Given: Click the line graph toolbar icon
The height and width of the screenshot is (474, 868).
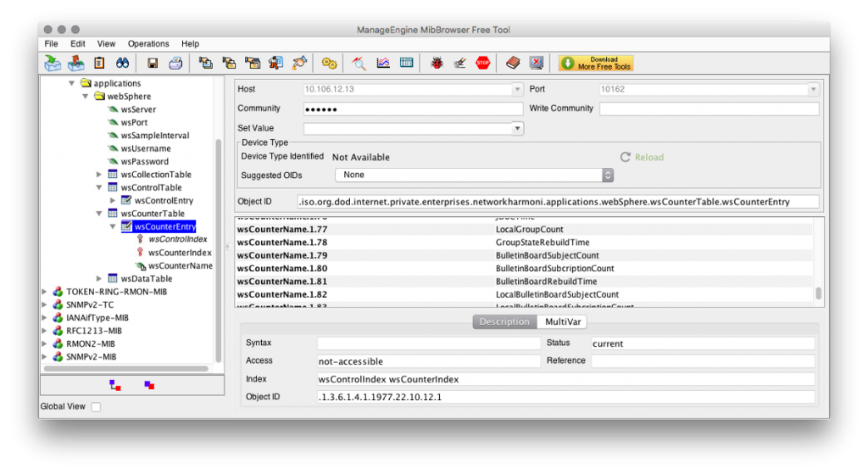Looking at the screenshot, I should [383, 63].
